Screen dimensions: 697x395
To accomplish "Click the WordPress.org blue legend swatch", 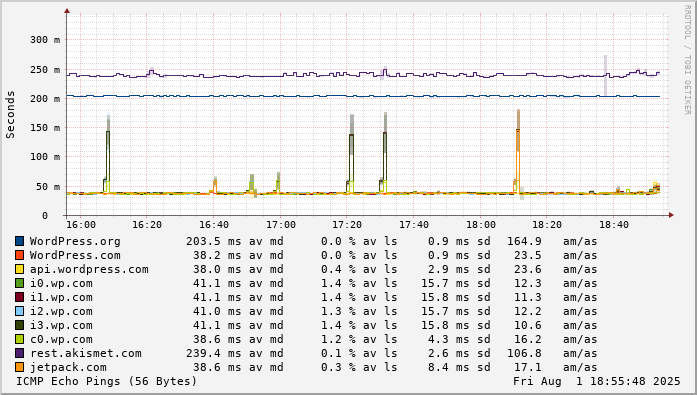I will (x=20, y=241).
